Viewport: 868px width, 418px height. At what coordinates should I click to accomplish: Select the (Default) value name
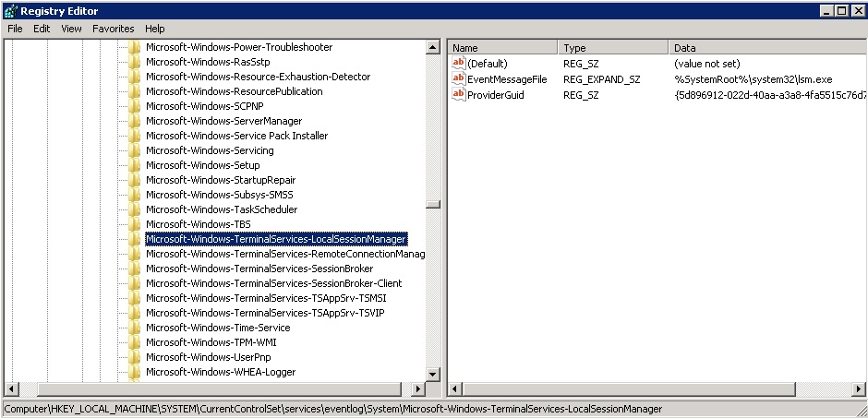click(488, 64)
